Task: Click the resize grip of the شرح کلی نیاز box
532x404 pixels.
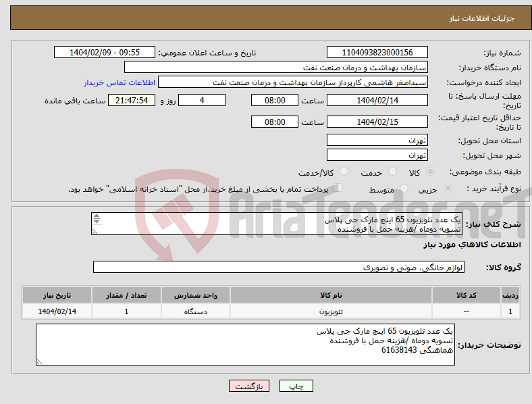Action: click(x=95, y=232)
